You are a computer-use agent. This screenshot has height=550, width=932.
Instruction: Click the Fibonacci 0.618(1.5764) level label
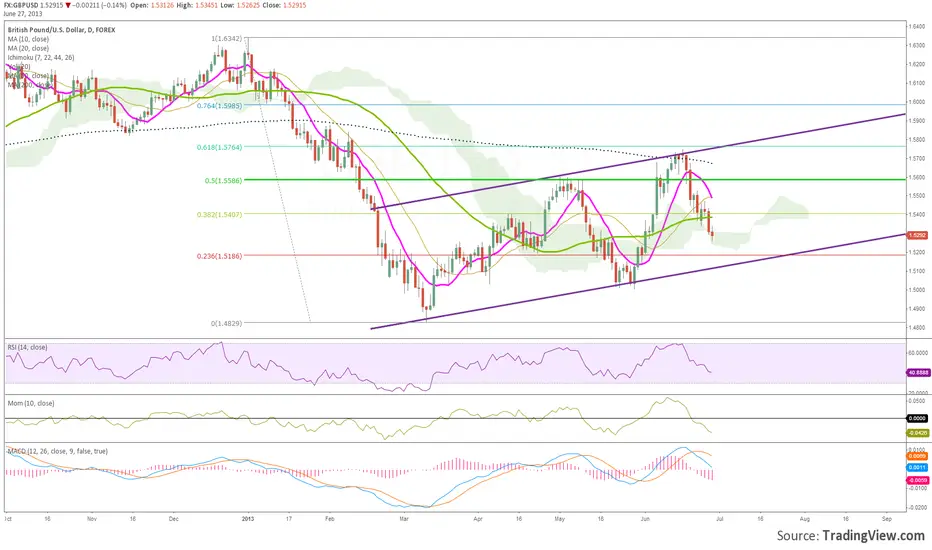pyautogui.click(x=219, y=147)
